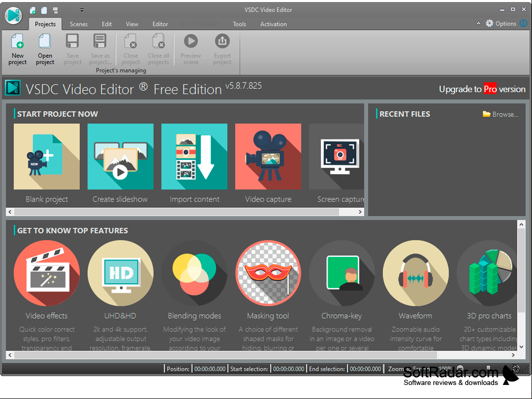Click the Video effects title text
532x399 pixels.
pyautogui.click(x=47, y=316)
